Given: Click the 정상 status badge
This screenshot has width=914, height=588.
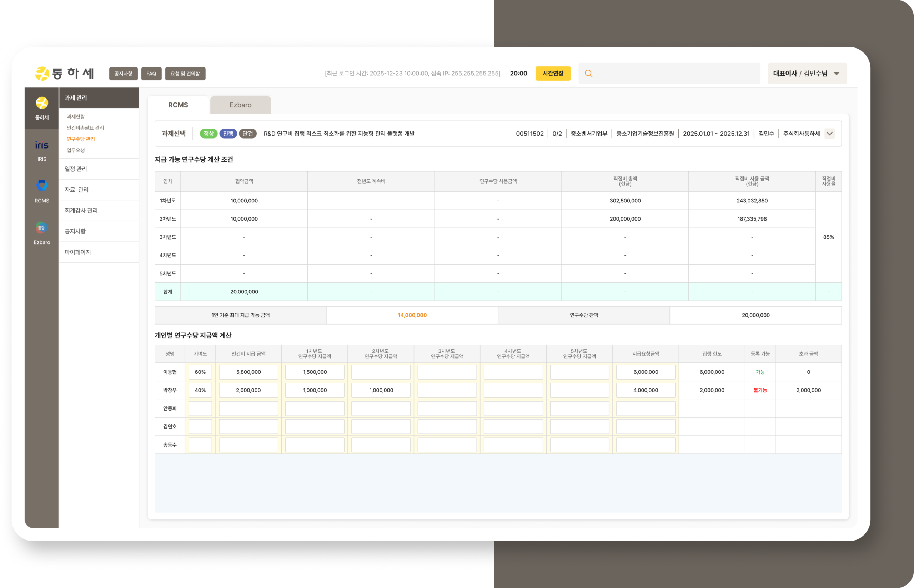Looking at the screenshot, I should click(x=209, y=134).
